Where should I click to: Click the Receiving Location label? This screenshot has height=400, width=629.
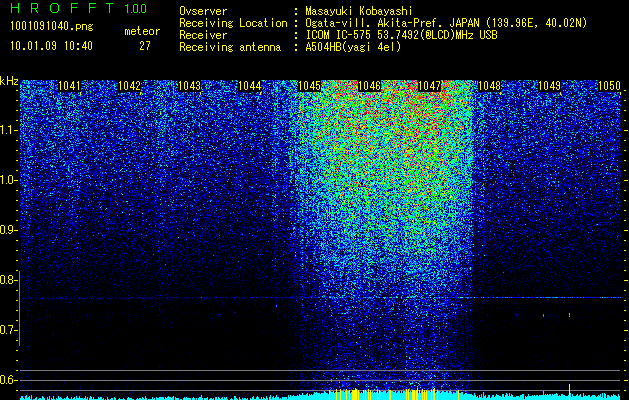coord(233,23)
